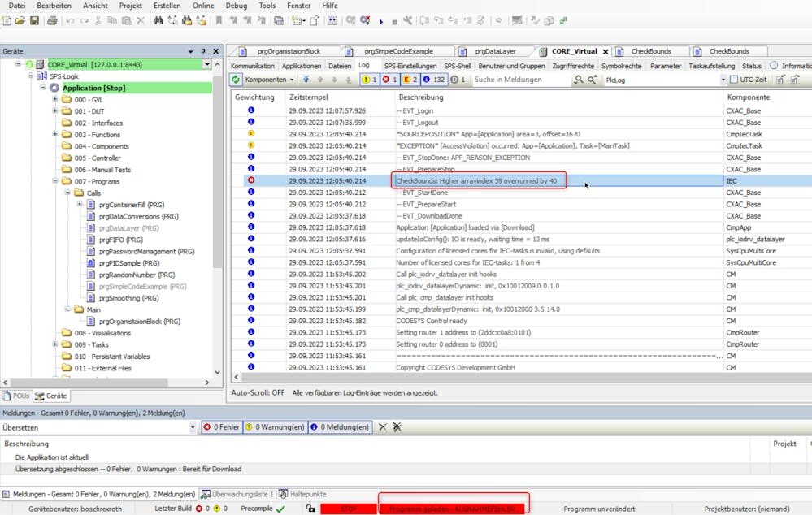Select prgPIDSample (PRG) in device tree
This screenshot has height=515, width=812.
(130, 263)
